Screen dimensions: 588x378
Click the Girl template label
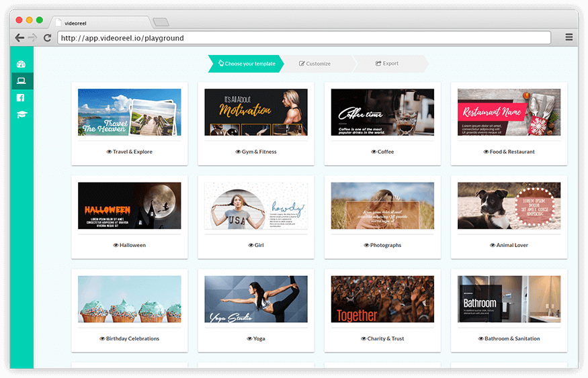[x=259, y=245]
